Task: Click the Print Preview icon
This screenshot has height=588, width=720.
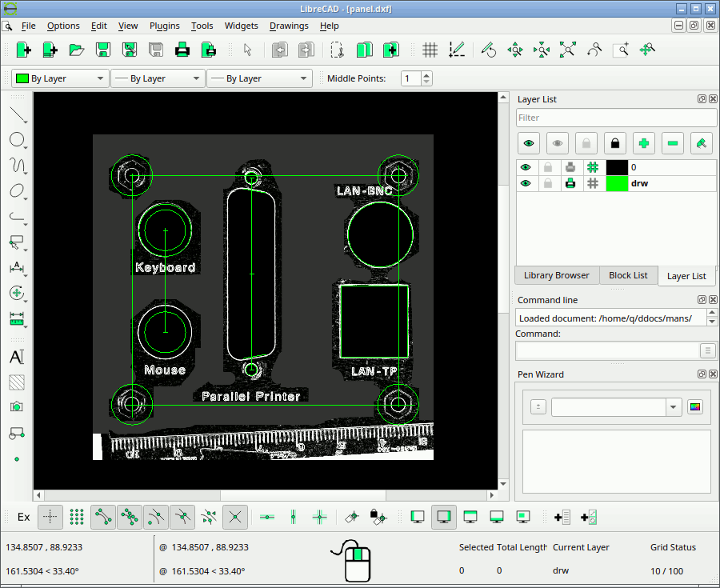Action: click(x=209, y=50)
